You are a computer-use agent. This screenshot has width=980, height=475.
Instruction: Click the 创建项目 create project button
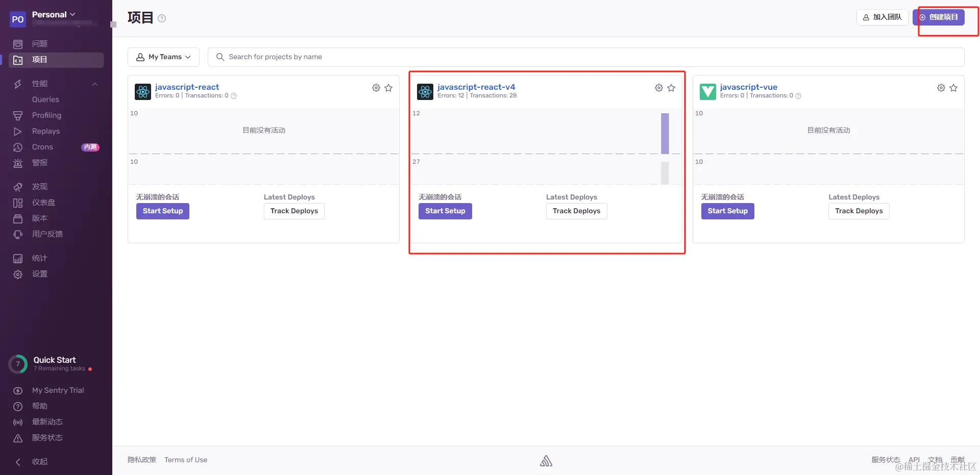939,17
